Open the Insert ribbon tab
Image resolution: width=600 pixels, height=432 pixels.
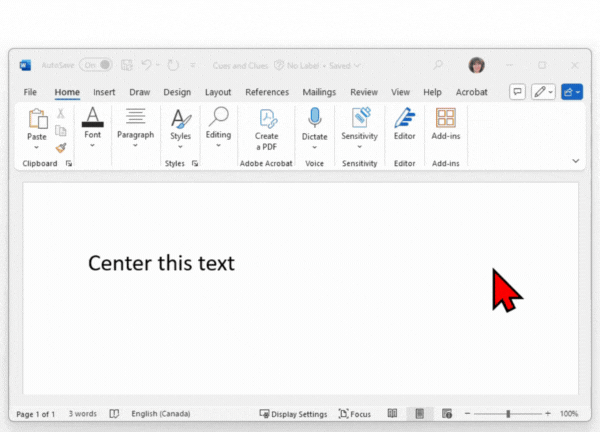[x=103, y=92]
